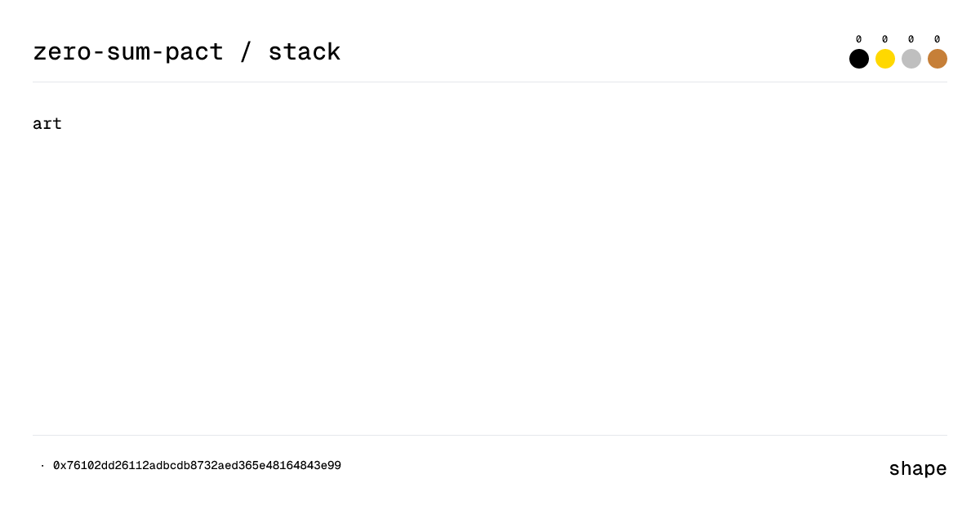Open the 0x76102dd address link

tap(195, 466)
